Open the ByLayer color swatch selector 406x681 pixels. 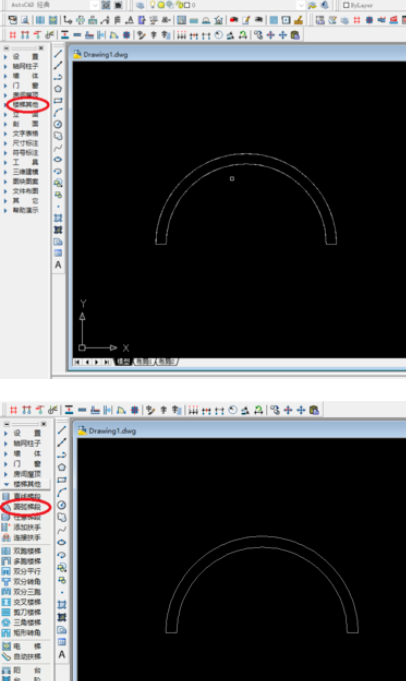(346, 5)
